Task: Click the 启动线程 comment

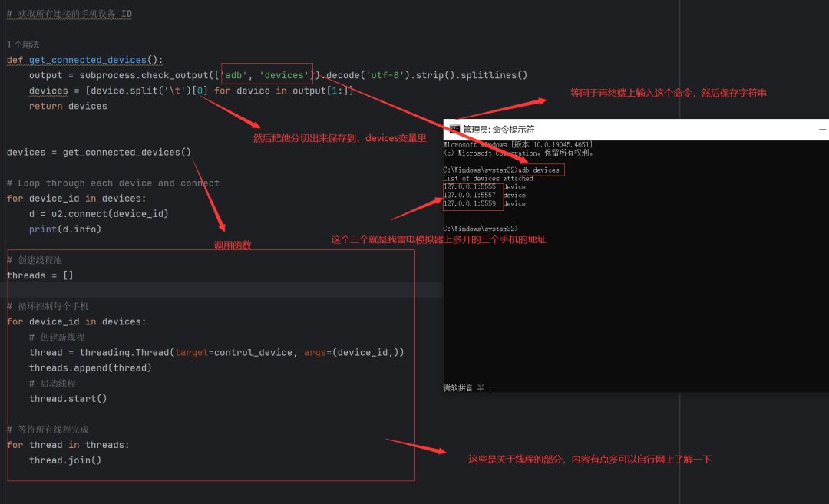Action: [52, 383]
